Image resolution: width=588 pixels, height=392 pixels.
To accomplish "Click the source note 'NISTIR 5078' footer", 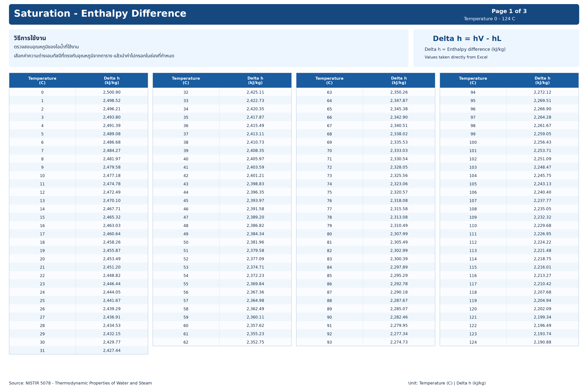I will click(80, 383).
